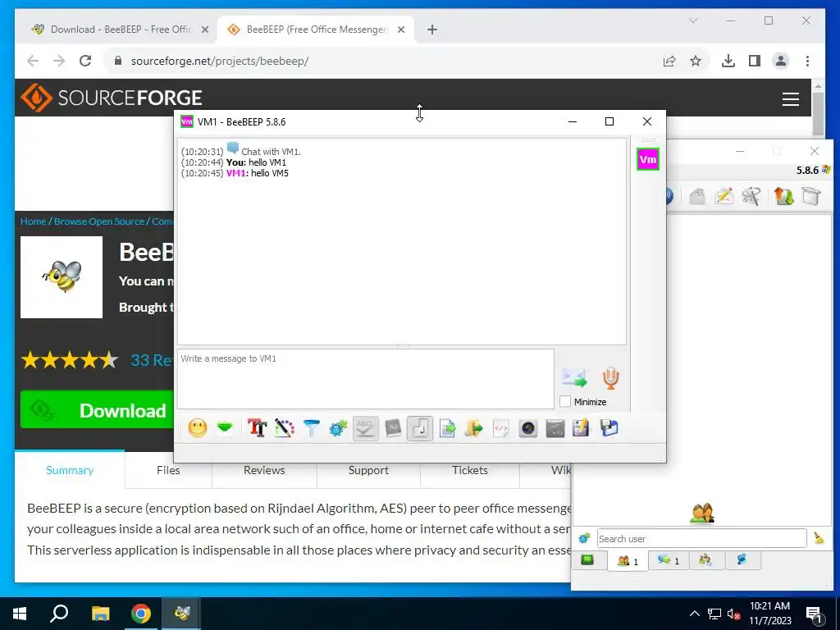The image size is (840, 630).
Task: Open the blue pin tab in main window
Action: 742,560
